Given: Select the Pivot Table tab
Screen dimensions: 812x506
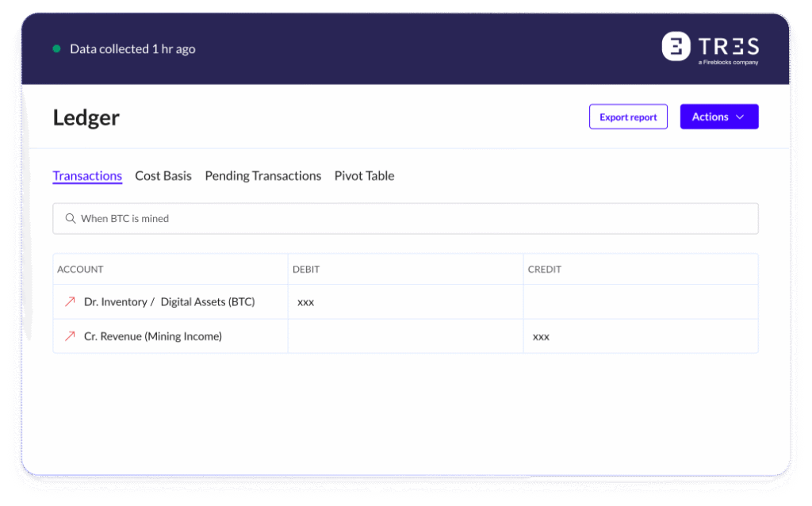Looking at the screenshot, I should click(364, 176).
